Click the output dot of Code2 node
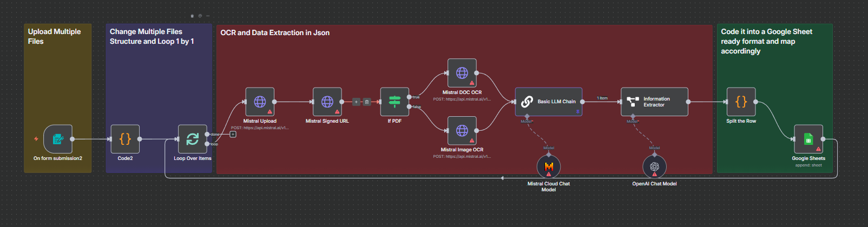This screenshot has height=227, width=868. click(x=140, y=139)
